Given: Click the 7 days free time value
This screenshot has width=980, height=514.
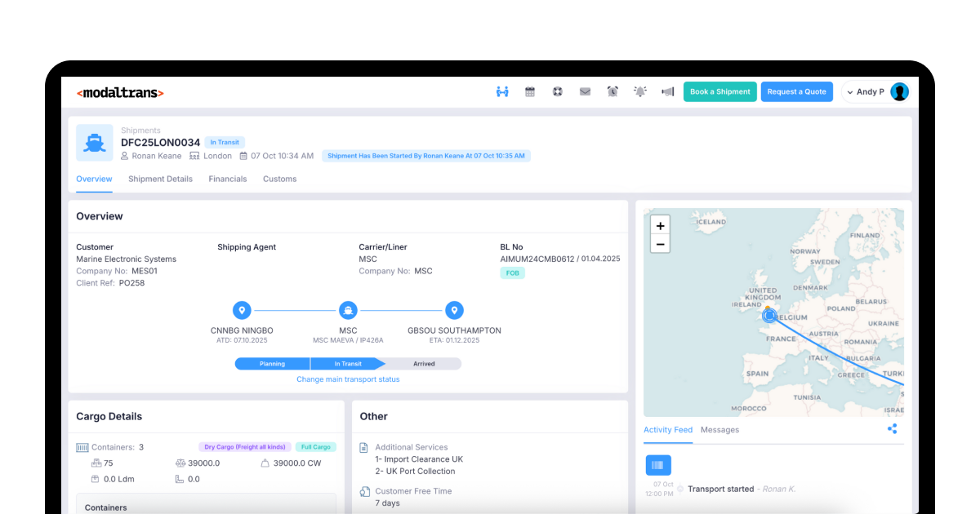Looking at the screenshot, I should tap(387, 503).
